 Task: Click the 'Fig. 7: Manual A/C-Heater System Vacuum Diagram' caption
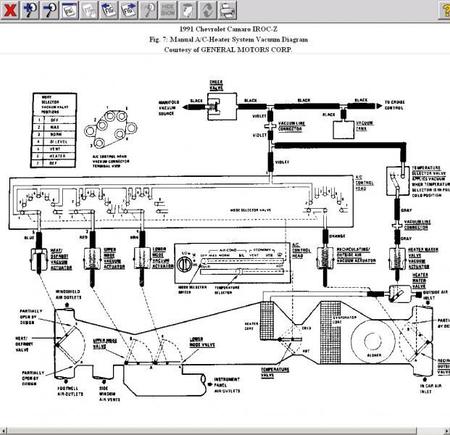tap(228, 39)
